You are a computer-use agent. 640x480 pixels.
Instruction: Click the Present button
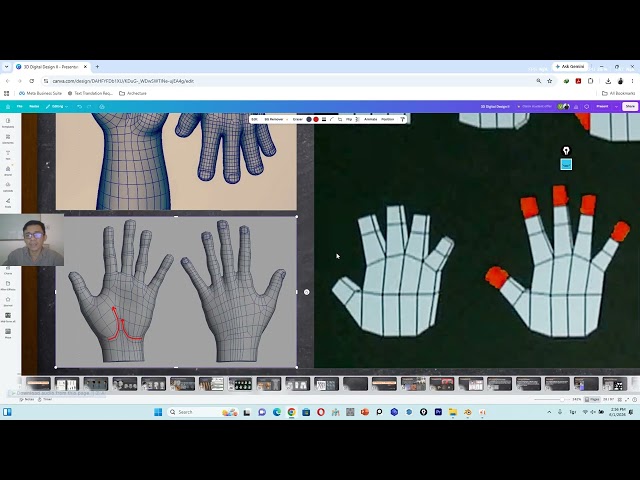[602, 107]
